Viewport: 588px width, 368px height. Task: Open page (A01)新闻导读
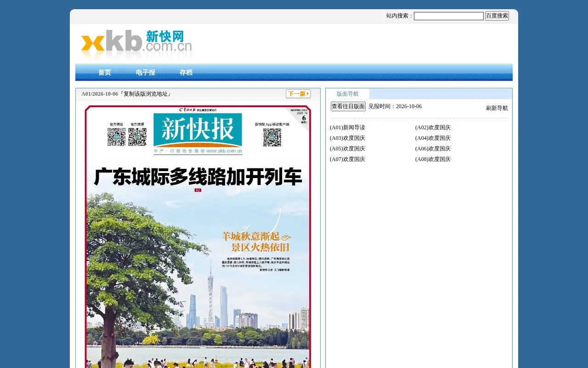click(347, 127)
